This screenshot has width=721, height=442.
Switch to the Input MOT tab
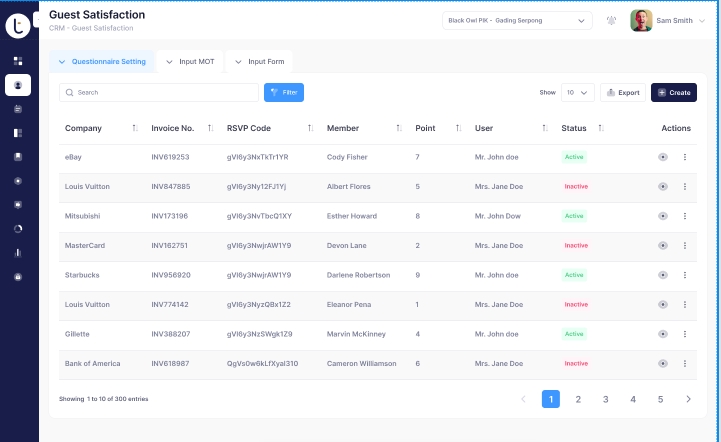pyautogui.click(x=190, y=61)
